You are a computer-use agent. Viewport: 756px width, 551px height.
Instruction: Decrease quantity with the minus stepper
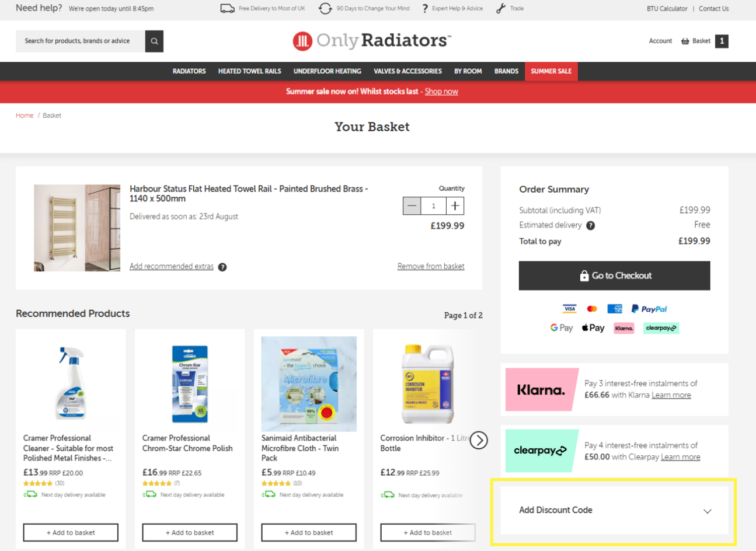pos(412,205)
